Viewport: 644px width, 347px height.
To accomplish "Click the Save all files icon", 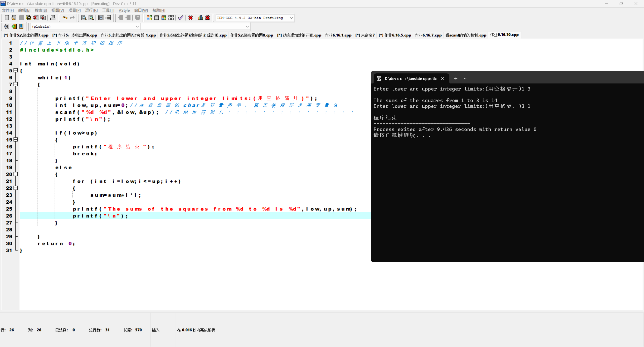I will click(x=29, y=18).
